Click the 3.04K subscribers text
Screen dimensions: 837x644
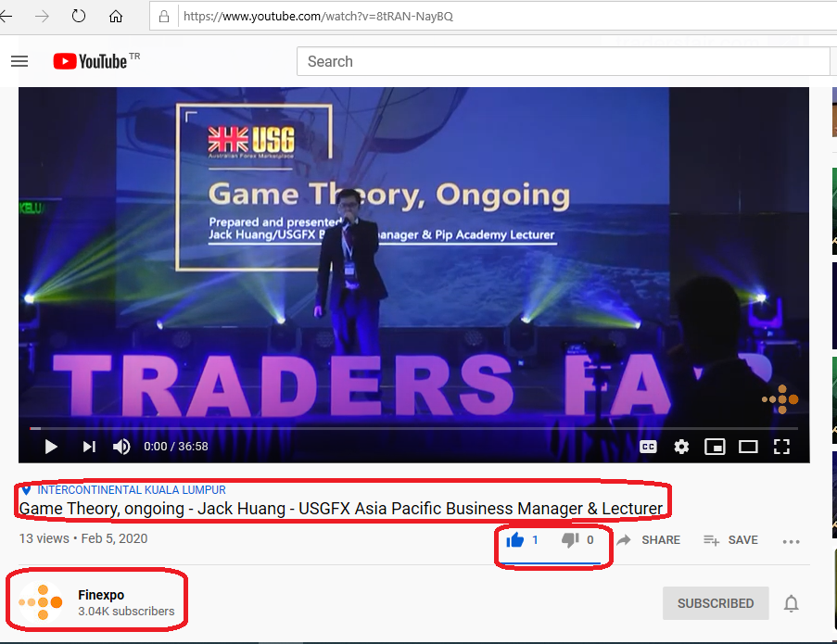[x=126, y=611]
